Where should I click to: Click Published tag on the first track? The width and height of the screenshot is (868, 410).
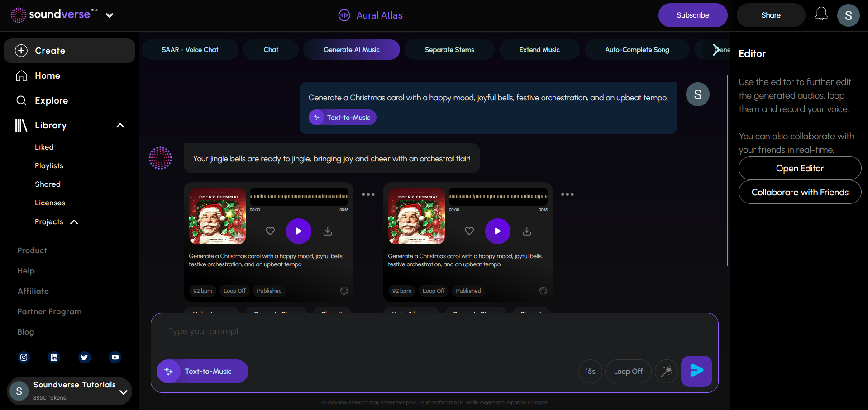coord(269,291)
